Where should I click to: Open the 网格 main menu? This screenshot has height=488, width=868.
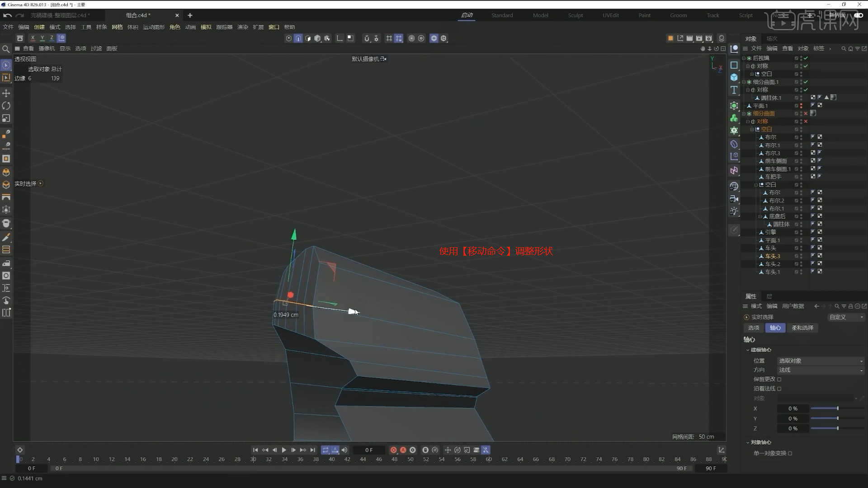point(117,27)
